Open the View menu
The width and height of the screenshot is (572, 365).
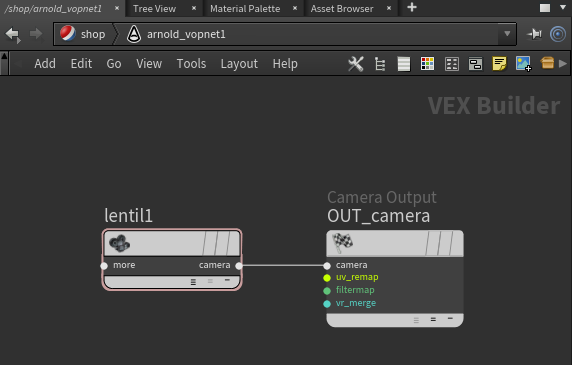click(x=149, y=64)
